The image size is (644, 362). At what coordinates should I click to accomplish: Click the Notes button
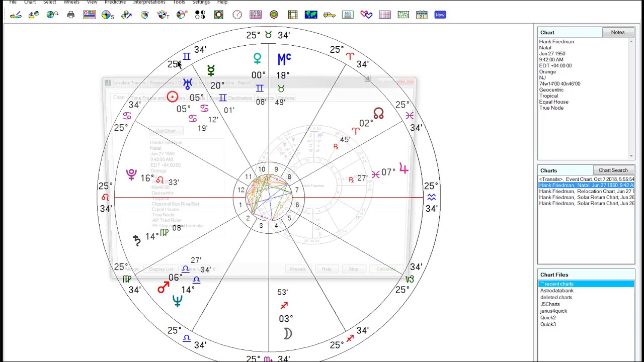618,32
